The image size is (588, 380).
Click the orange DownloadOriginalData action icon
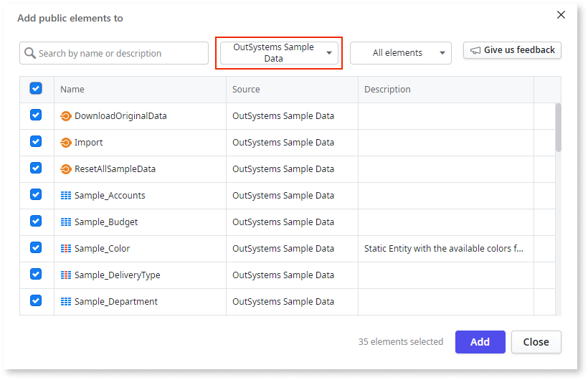point(66,116)
